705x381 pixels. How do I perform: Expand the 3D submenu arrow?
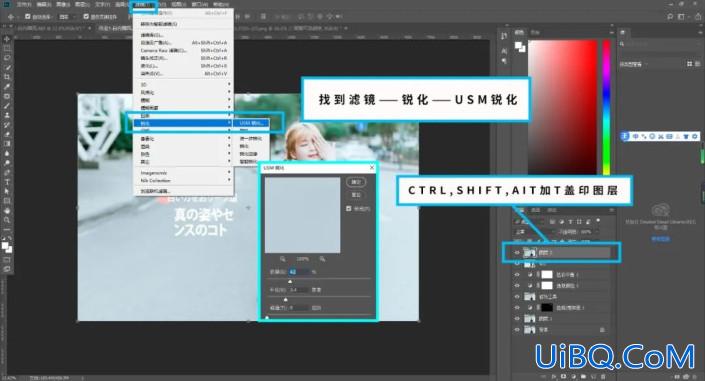[x=229, y=84]
